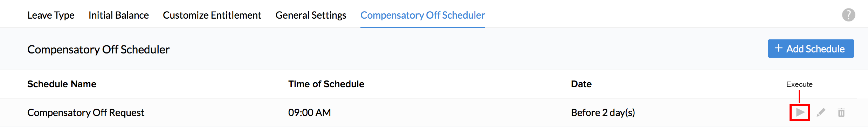Click the Compensatory Off Scheduler section heading
The width and height of the screenshot is (868, 128).
tap(98, 49)
